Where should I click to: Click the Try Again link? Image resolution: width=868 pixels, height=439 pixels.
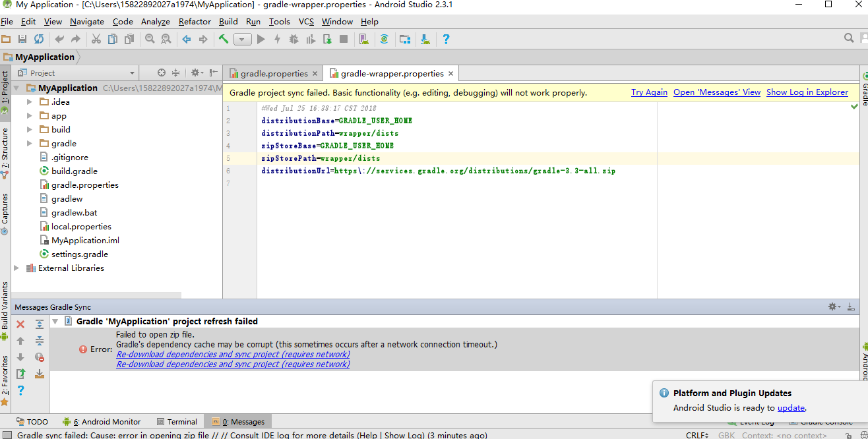[649, 92]
